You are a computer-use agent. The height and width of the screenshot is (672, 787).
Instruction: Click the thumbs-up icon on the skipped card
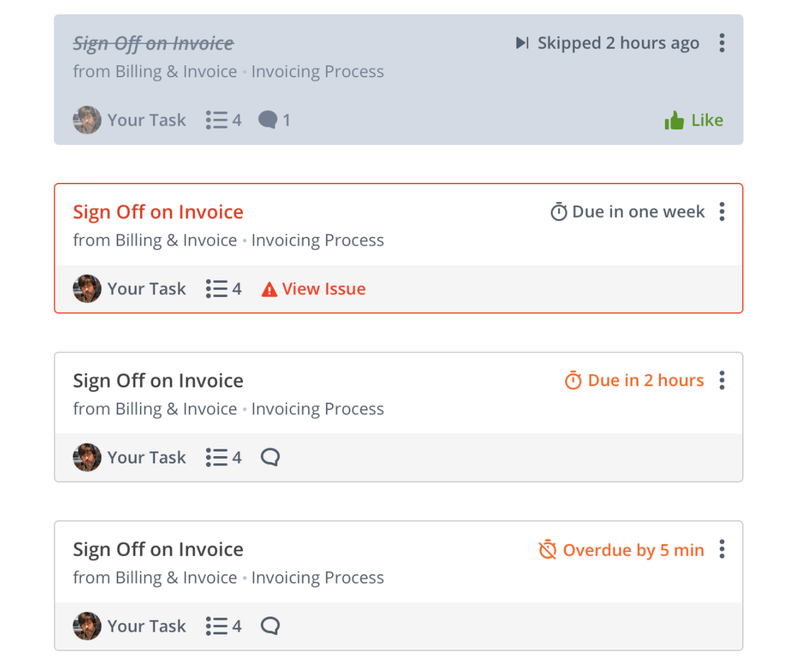[673, 119]
